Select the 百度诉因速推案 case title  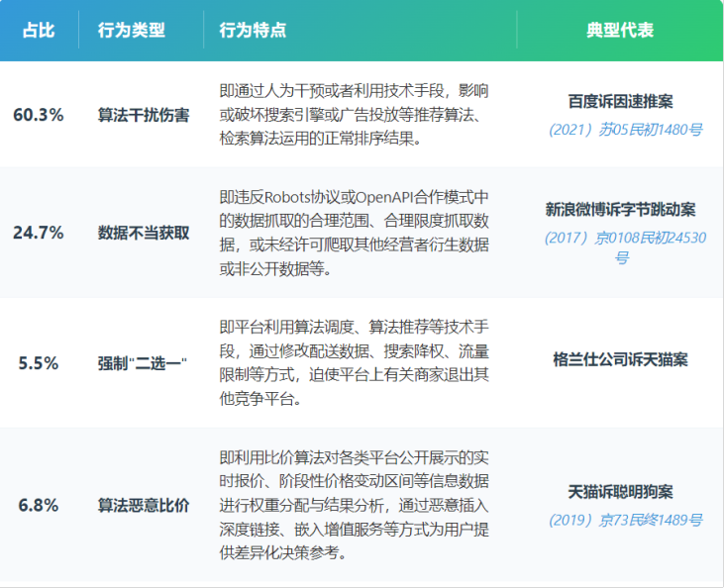[x=621, y=101]
